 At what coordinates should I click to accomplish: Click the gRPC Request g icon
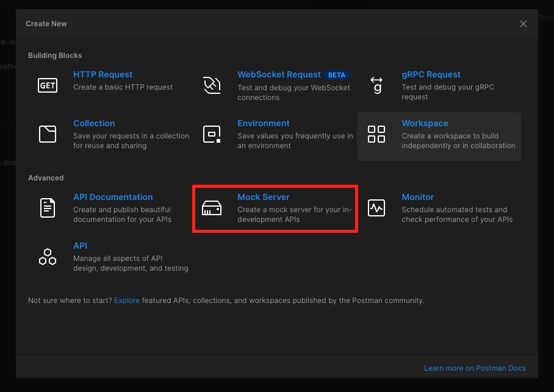click(x=376, y=85)
